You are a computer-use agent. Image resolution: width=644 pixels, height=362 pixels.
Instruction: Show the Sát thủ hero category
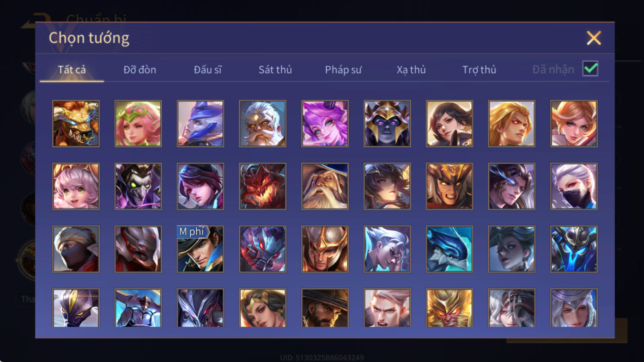(275, 70)
